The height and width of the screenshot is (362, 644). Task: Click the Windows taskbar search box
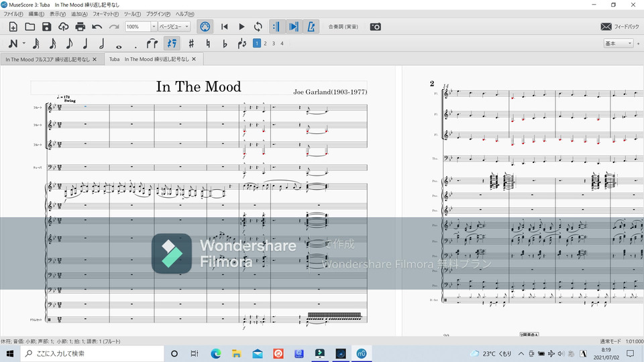point(92,353)
